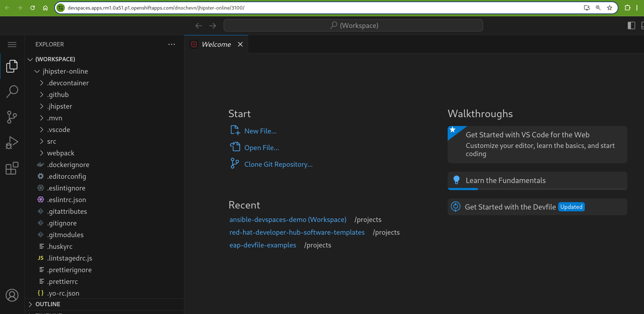Expand the OUTLINE section
Image resolution: width=644 pixels, height=314 pixels.
click(48, 304)
